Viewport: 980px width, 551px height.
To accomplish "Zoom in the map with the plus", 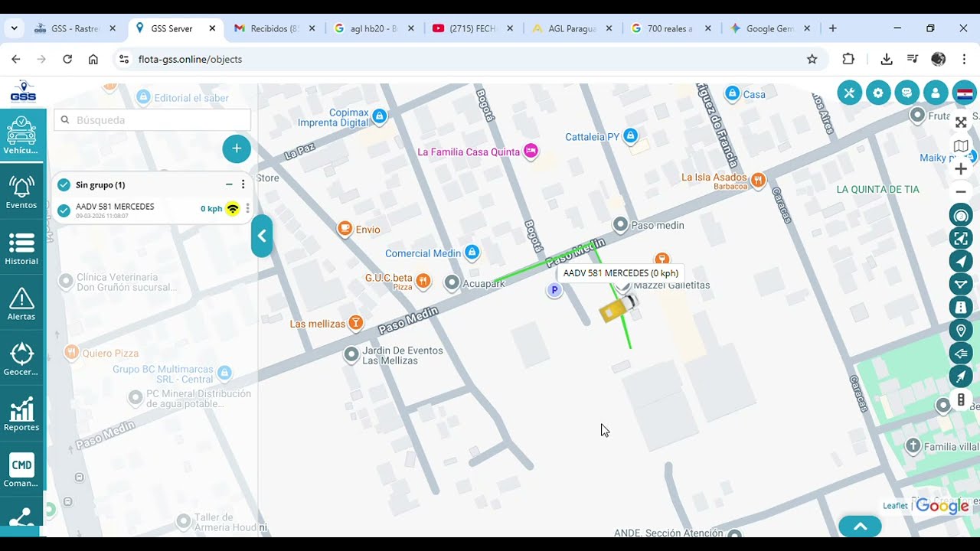I will (x=961, y=168).
